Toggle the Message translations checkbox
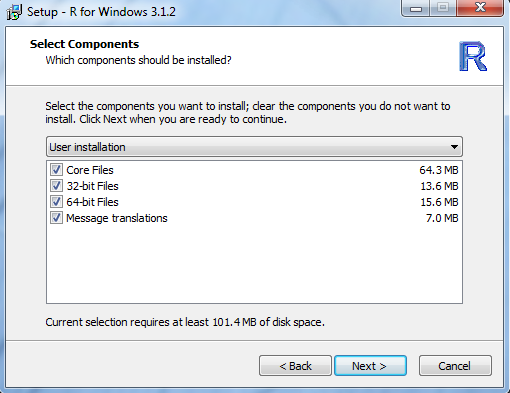This screenshot has height=393, width=510. pyautogui.click(x=56, y=218)
